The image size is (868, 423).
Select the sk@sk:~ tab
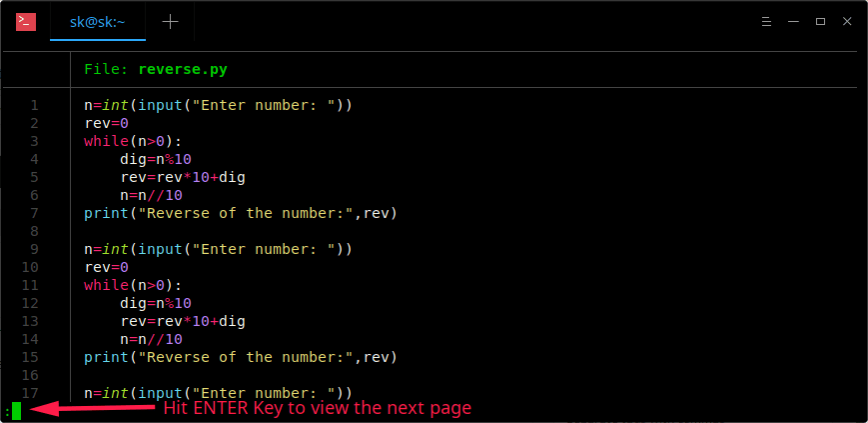coord(98,21)
